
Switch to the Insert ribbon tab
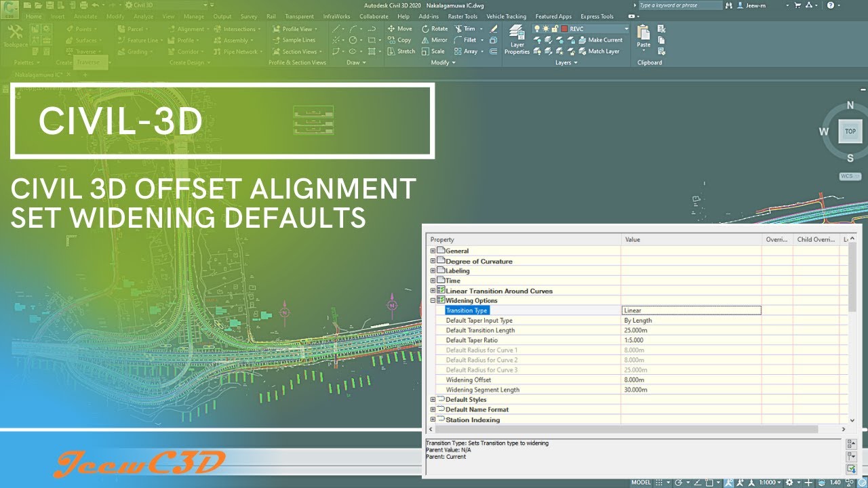(x=58, y=16)
